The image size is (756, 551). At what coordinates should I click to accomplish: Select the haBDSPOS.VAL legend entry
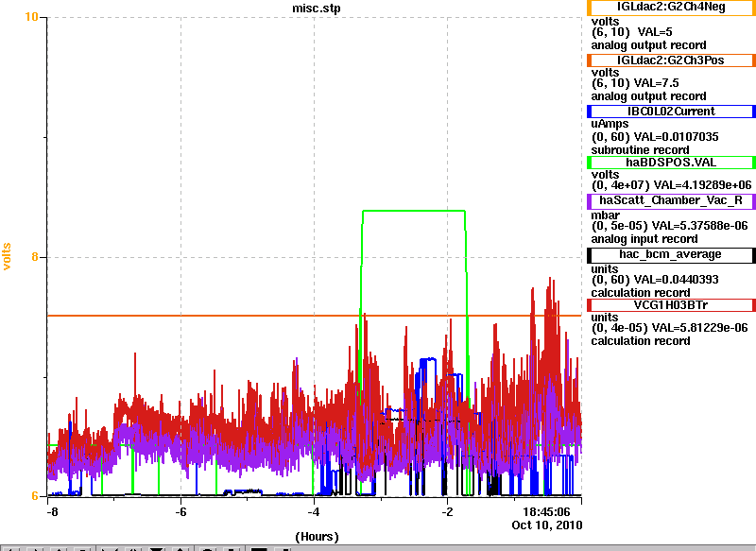tap(671, 163)
